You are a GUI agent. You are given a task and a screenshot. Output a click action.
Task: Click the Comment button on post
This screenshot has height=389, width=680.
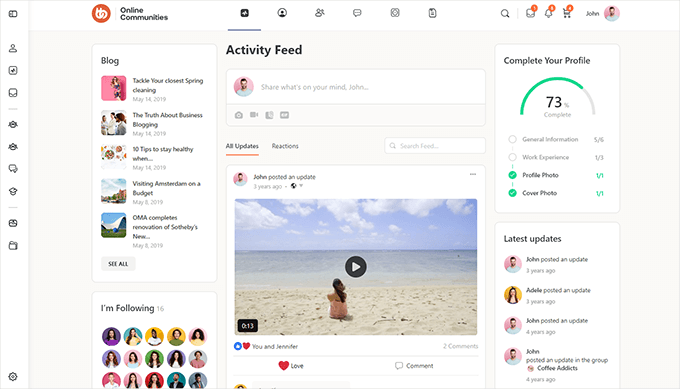pos(414,366)
